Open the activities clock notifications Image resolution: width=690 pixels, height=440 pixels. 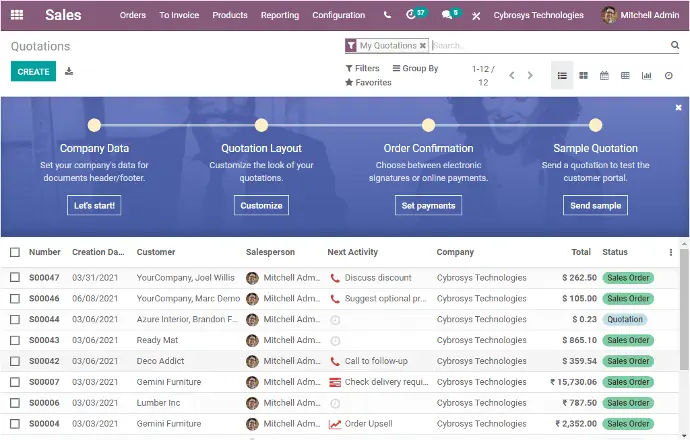411,15
